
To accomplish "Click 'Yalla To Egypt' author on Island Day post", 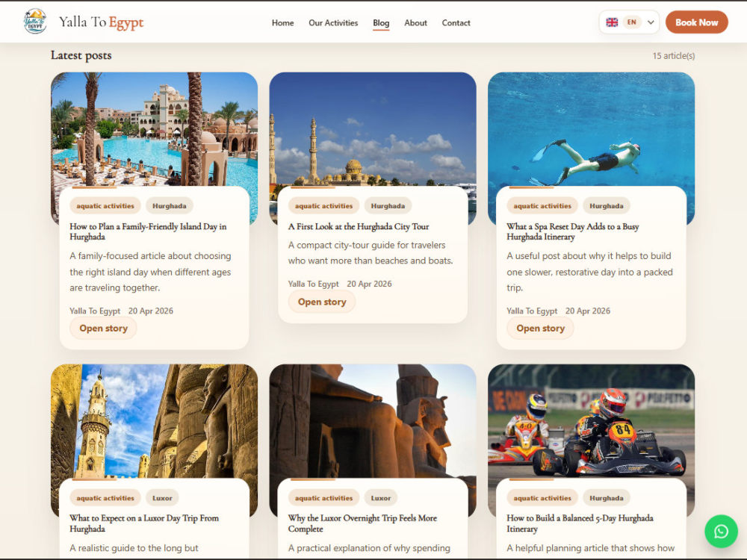I will (95, 311).
